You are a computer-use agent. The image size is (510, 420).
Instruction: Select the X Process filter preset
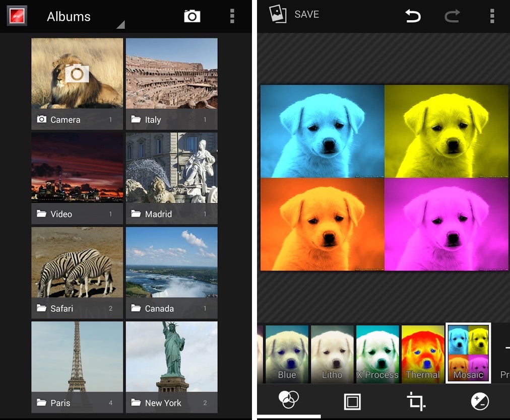[x=377, y=353]
